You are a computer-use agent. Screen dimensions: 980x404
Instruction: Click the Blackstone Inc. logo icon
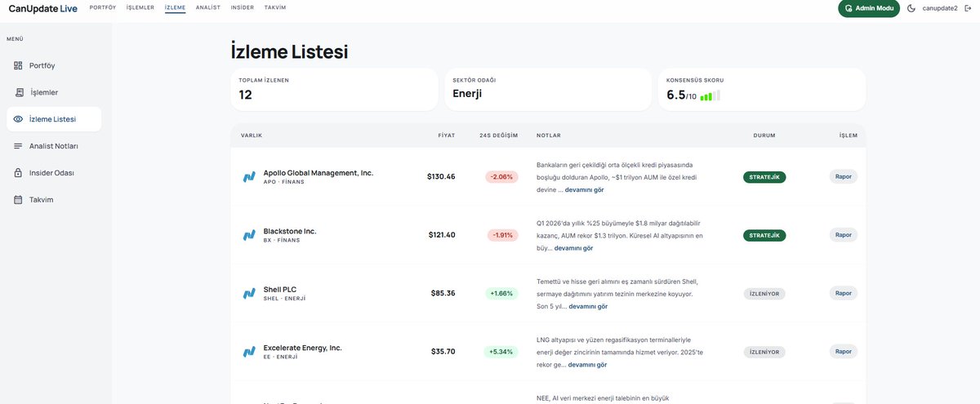pyautogui.click(x=249, y=235)
